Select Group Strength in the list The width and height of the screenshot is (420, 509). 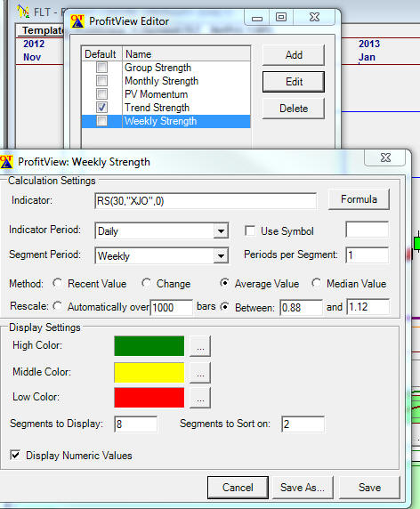click(x=157, y=68)
